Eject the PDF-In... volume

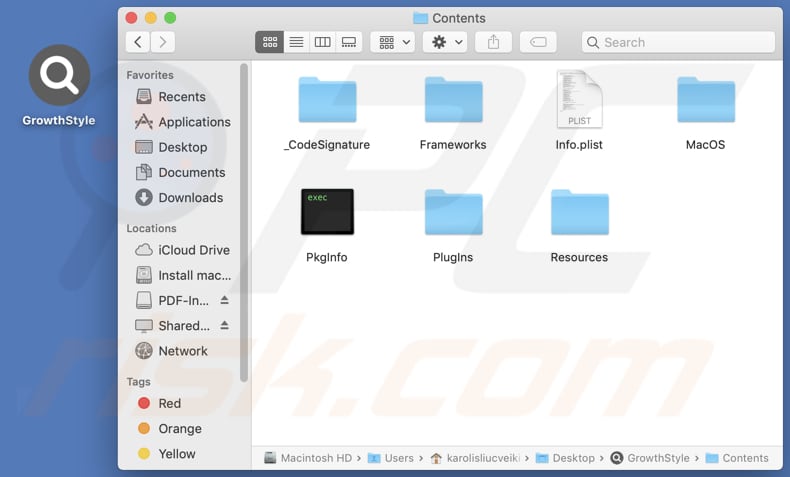click(x=225, y=300)
